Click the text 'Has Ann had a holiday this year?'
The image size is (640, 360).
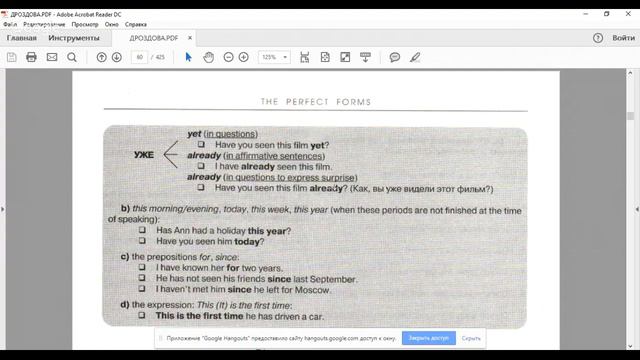click(223, 231)
